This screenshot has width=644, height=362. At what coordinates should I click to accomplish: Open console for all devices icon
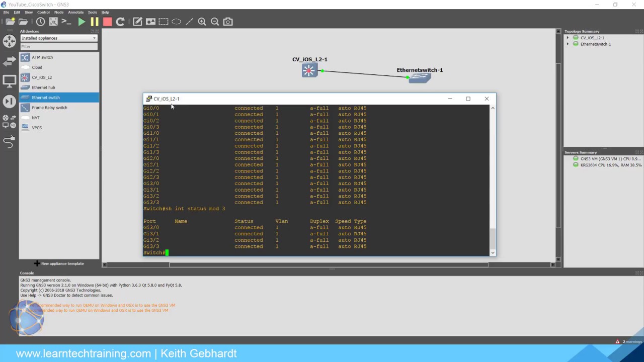[66, 22]
